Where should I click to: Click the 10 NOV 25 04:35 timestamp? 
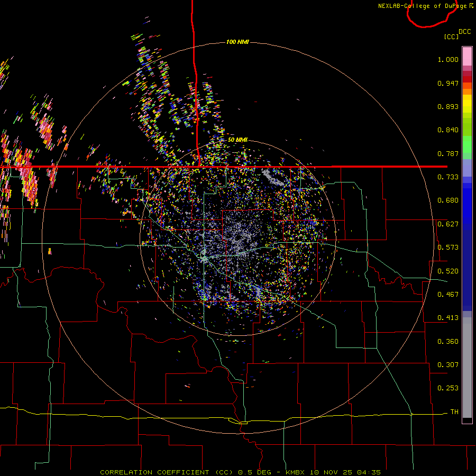click(x=345, y=472)
